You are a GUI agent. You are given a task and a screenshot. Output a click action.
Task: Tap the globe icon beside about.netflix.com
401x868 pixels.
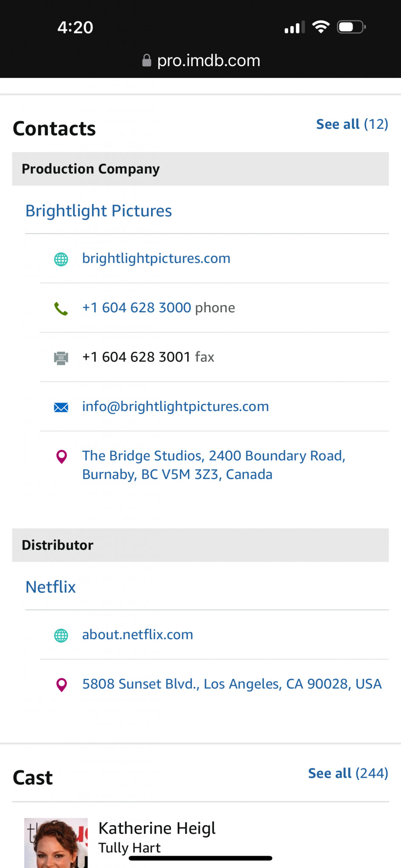(x=61, y=635)
